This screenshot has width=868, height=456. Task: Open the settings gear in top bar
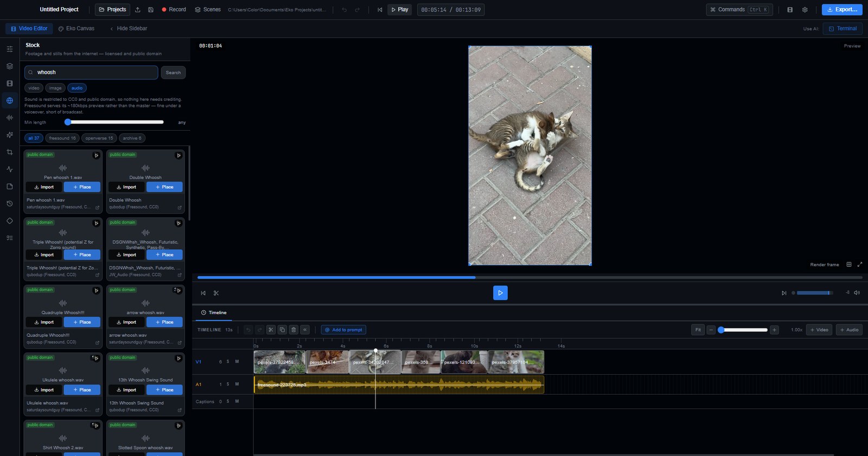point(805,10)
